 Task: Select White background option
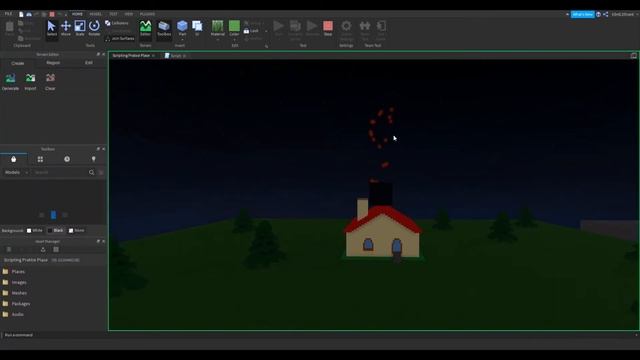pos(35,231)
